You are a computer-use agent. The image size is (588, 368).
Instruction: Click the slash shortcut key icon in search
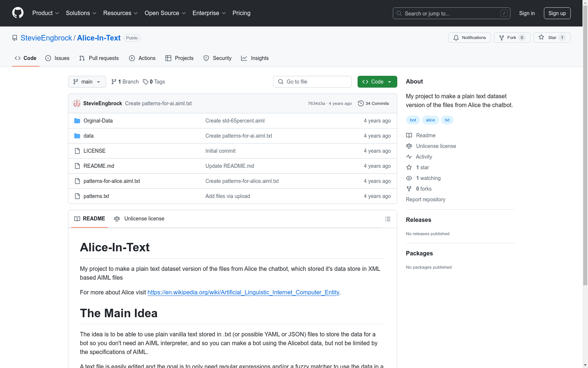[x=504, y=13]
